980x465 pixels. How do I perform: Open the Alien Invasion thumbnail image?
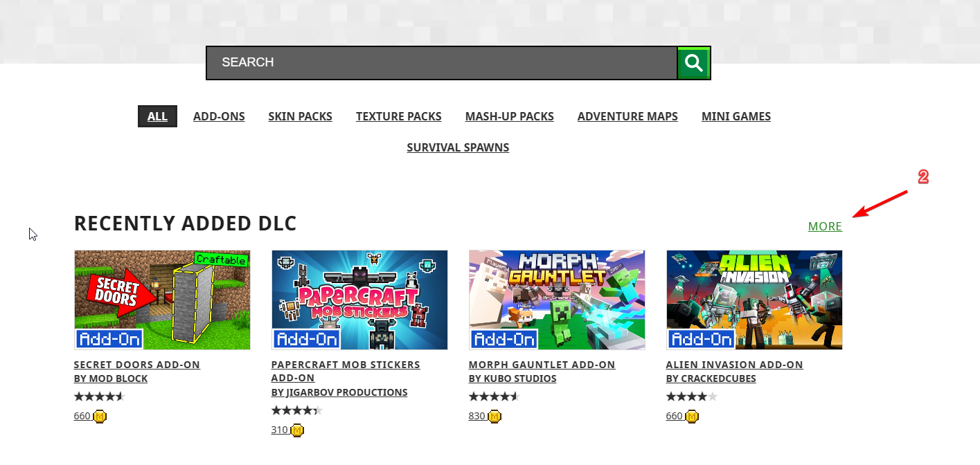point(754,300)
